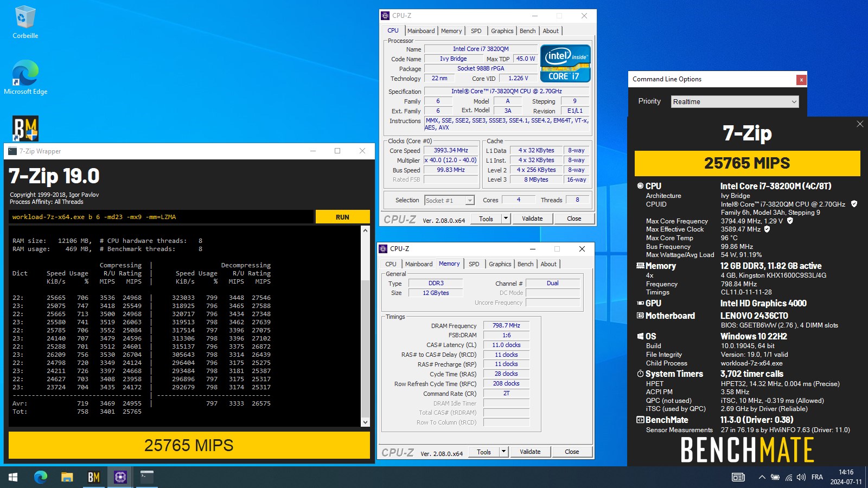Click Close button in the top CPU-Z window

coord(574,219)
